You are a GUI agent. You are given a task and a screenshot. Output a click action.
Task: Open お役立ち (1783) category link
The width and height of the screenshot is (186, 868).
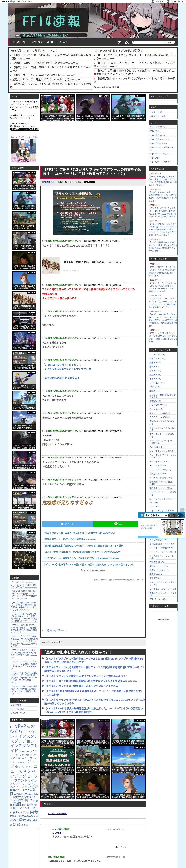point(157,358)
